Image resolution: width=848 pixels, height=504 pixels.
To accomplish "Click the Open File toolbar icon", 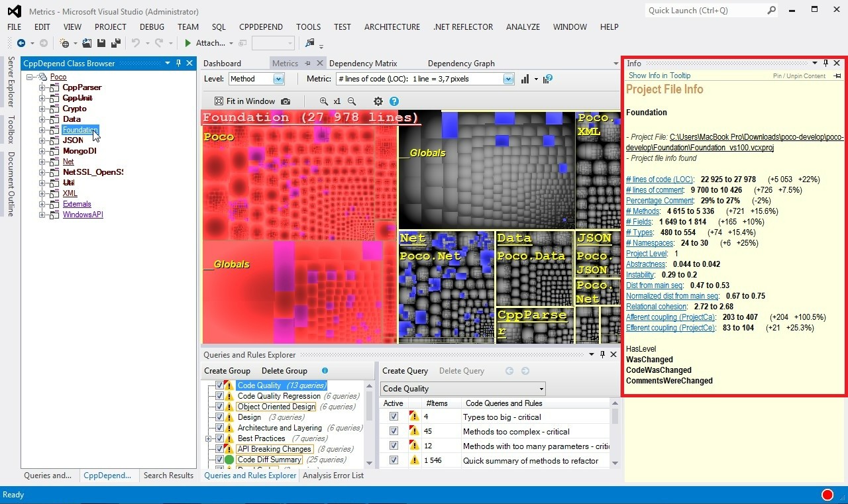I will [87, 43].
